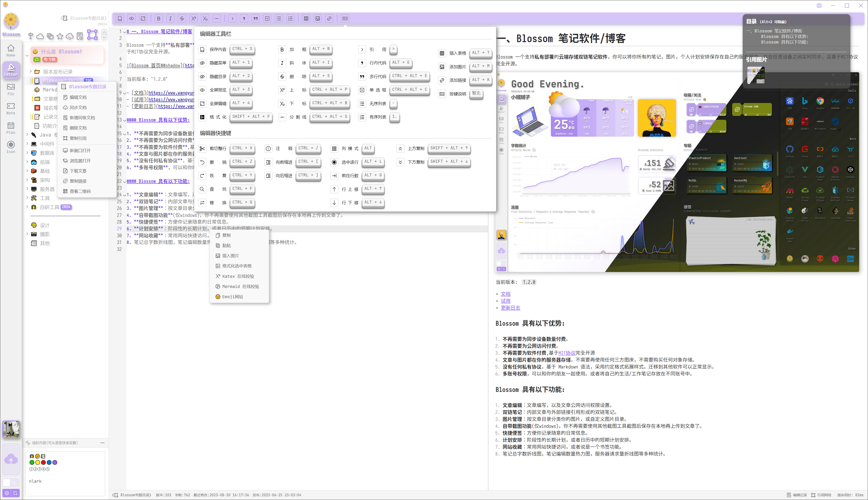Open the keyboard shortcuts toolbar icon
The height and width of the screenshot is (500, 868).
[x=345, y=19]
